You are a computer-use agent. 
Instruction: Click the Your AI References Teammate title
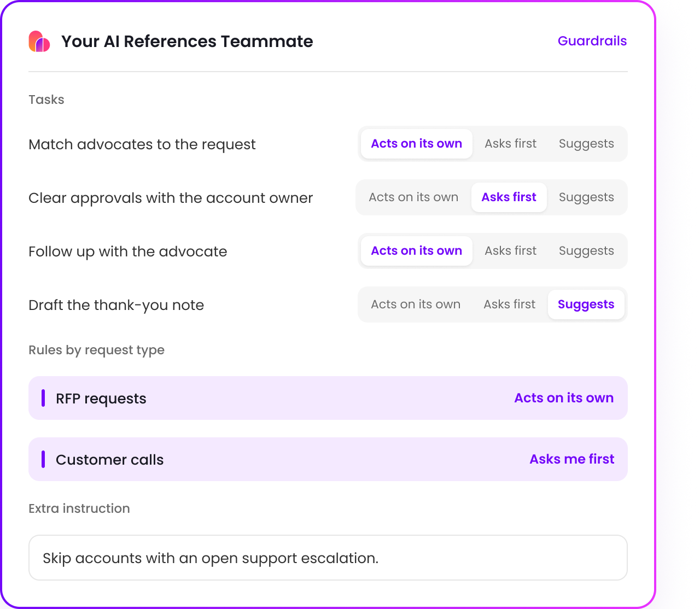point(187,42)
